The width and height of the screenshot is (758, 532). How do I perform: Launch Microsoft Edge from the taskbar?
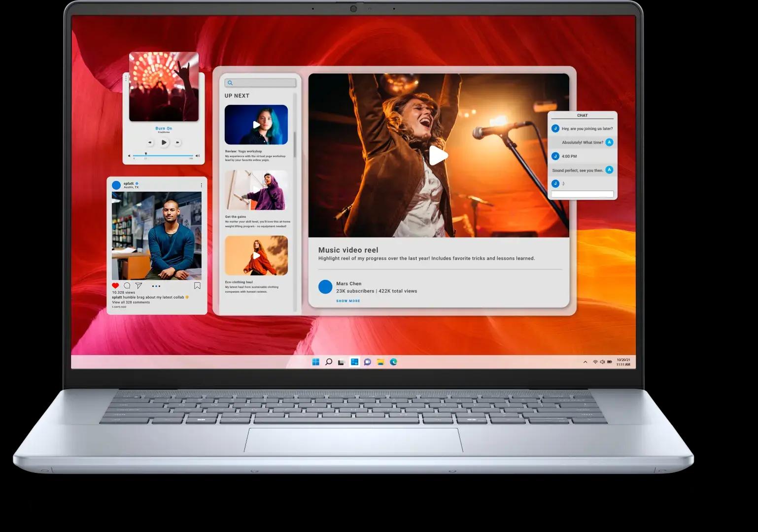[x=393, y=362]
